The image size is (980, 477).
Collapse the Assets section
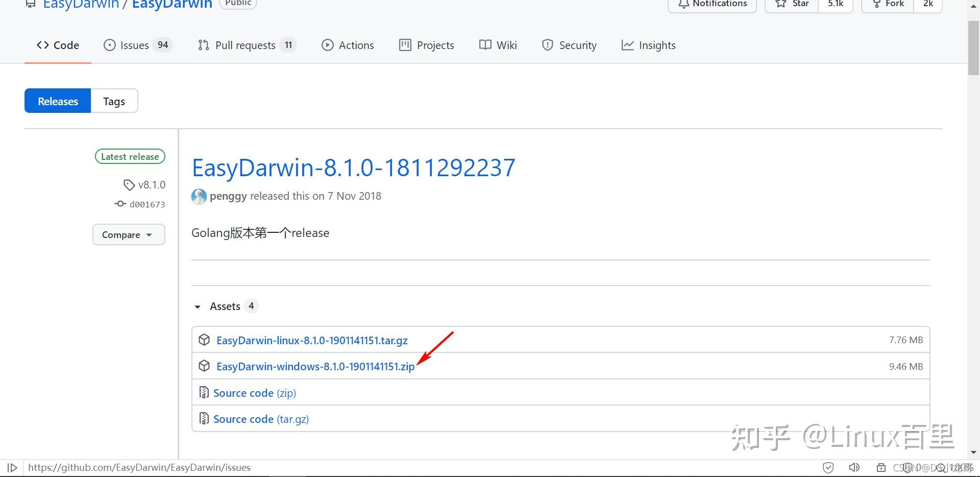coord(198,306)
